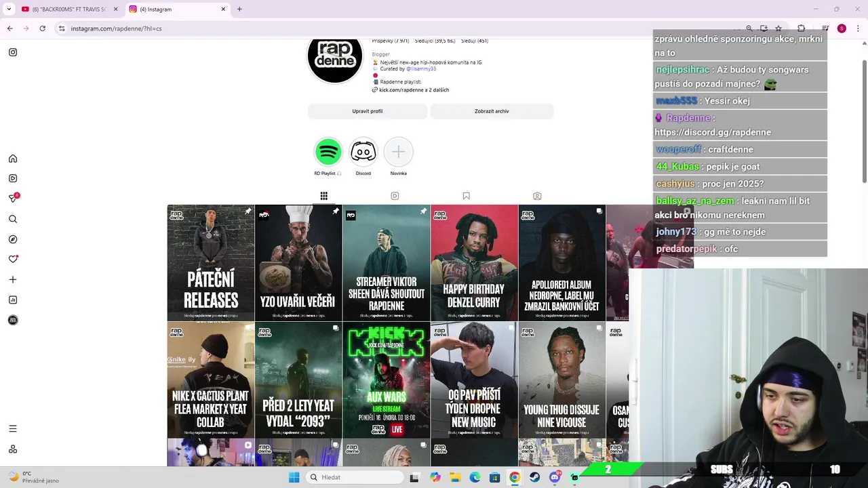This screenshot has height=488, width=868.
Task: Open the Yzo uvařil večeři post
Action: coord(298,263)
